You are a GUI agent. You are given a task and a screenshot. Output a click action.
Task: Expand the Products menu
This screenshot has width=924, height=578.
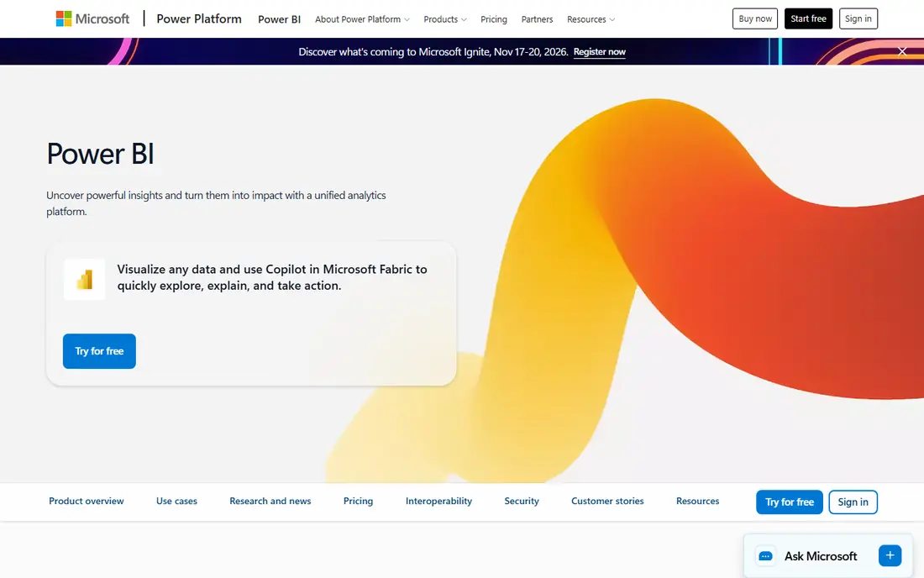coord(445,19)
